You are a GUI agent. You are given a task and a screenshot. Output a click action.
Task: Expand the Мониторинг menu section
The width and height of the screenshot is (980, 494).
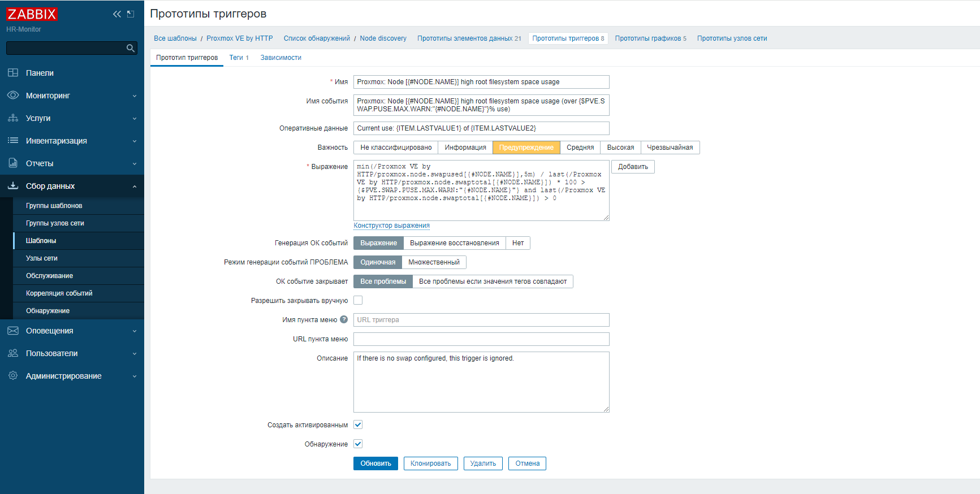click(135, 96)
